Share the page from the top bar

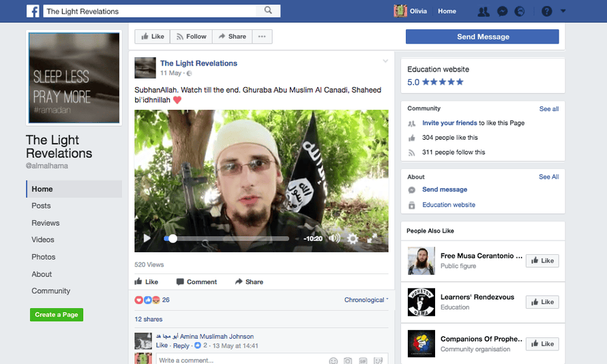click(233, 36)
